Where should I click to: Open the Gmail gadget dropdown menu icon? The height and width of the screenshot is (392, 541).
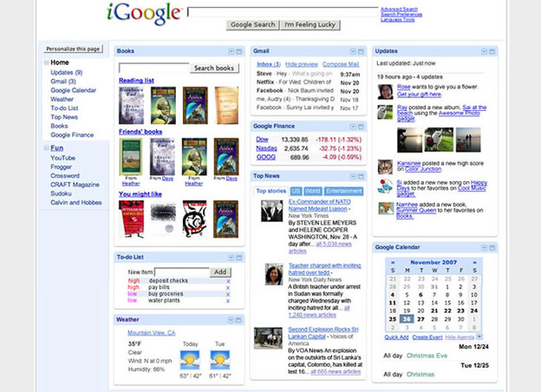click(353, 52)
